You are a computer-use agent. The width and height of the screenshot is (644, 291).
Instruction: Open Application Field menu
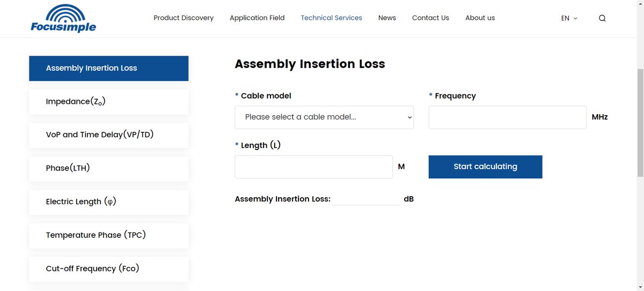(x=257, y=18)
